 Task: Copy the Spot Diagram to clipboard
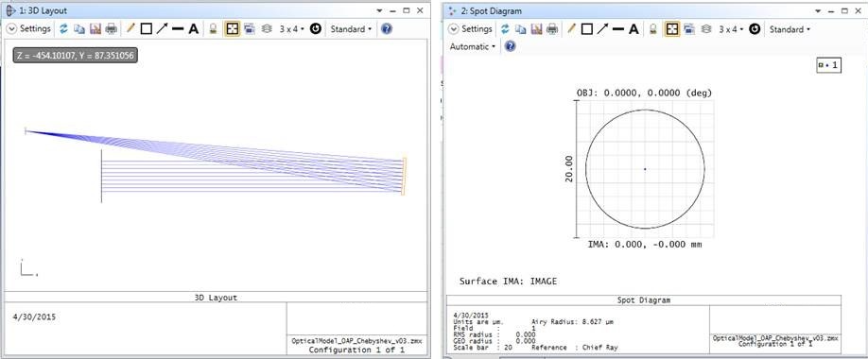pos(520,28)
